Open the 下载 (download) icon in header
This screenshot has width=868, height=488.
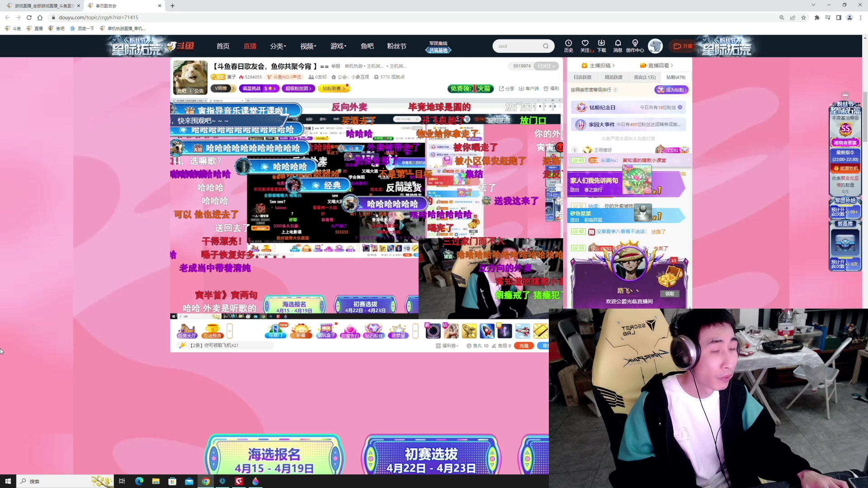click(x=601, y=46)
